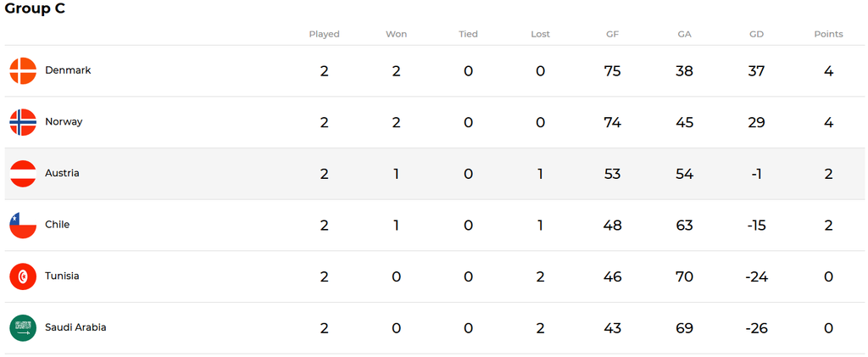The height and width of the screenshot is (357, 868).
Task: Select the Austria team name
Action: [62, 173]
